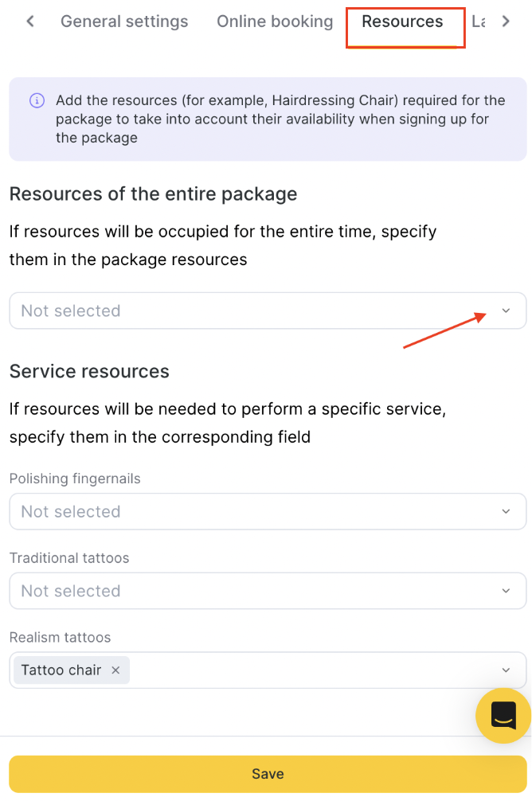Save the package settings
The height and width of the screenshot is (801, 532).
click(x=268, y=774)
